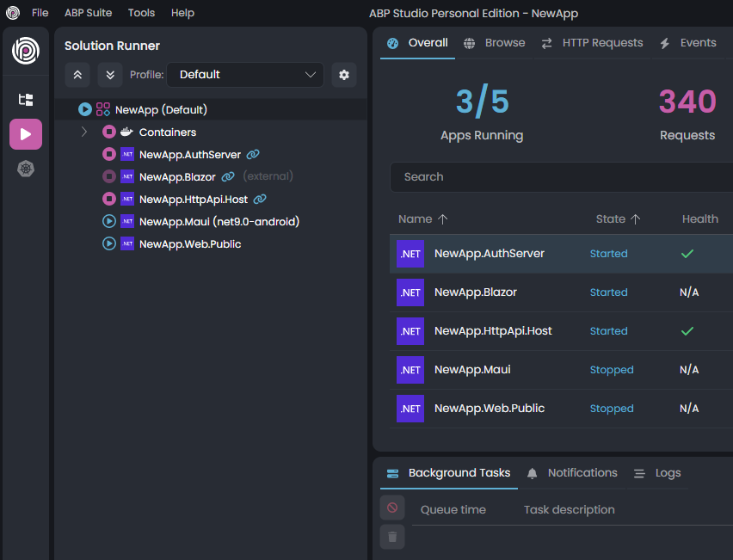
Task: Click the Solution Runner sidebar icon
Action: [26, 134]
